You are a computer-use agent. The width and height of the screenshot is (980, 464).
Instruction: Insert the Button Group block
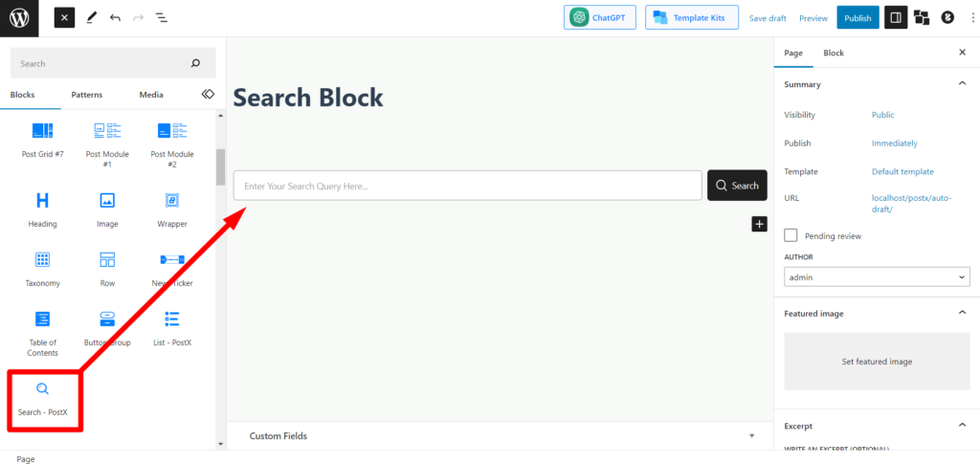(107, 328)
